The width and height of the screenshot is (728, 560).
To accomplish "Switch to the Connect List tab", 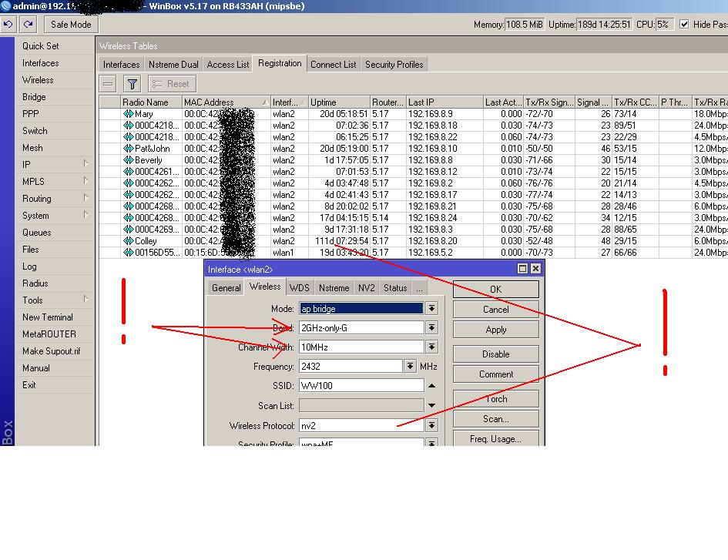I will click(x=333, y=65).
